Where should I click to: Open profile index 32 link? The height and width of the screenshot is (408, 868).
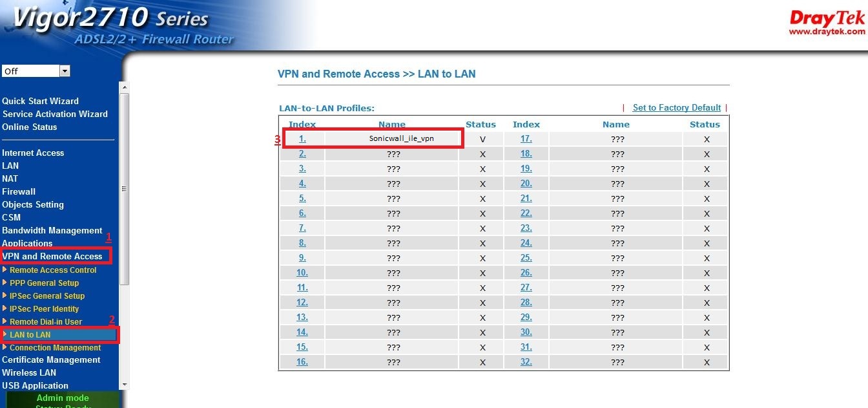point(526,362)
